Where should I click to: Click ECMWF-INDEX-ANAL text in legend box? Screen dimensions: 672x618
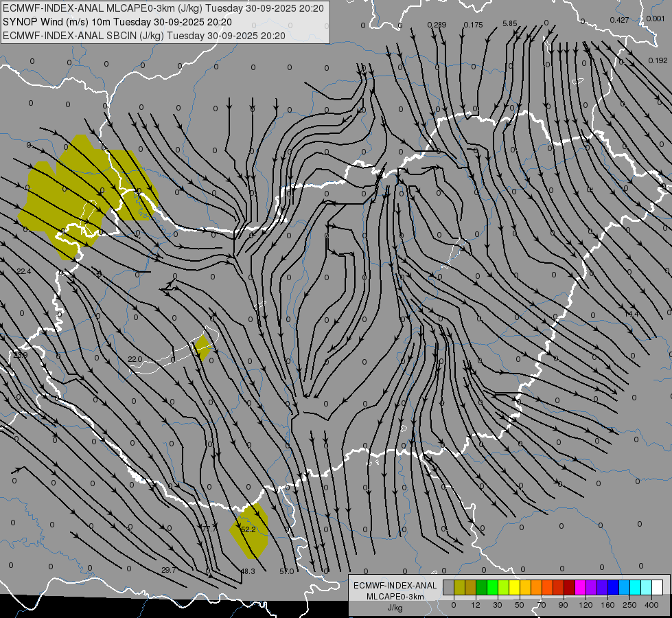[395, 586]
